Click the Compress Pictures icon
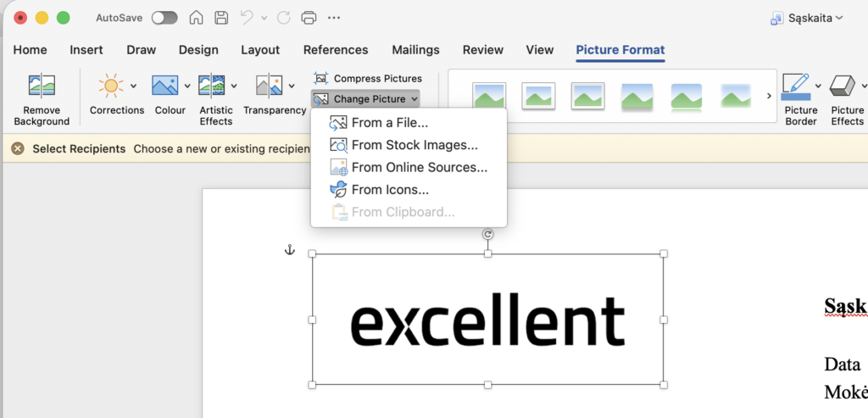 320,78
